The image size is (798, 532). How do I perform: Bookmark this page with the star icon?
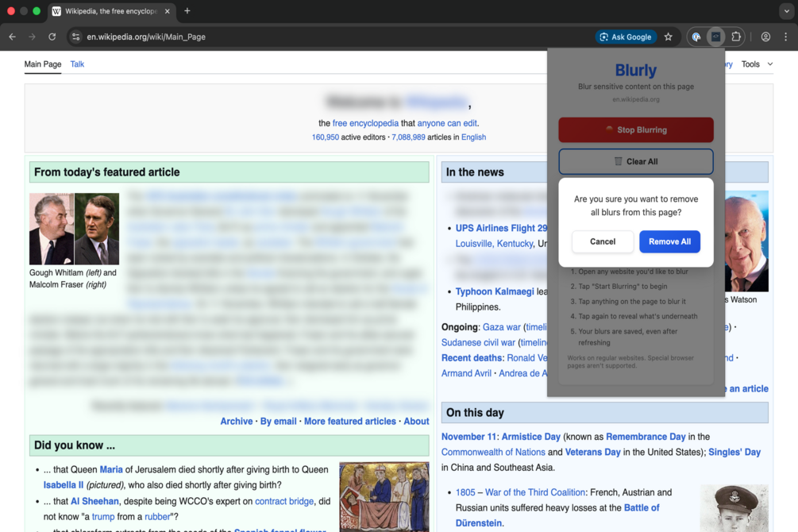point(669,37)
